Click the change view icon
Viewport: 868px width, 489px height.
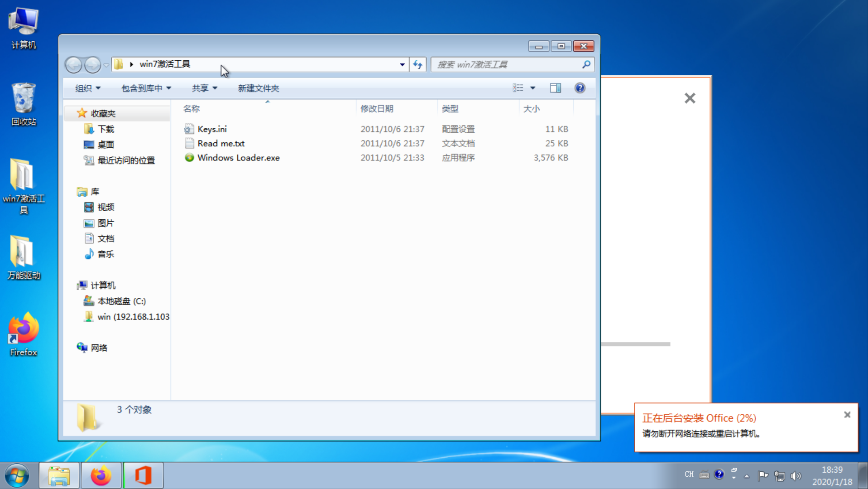518,88
